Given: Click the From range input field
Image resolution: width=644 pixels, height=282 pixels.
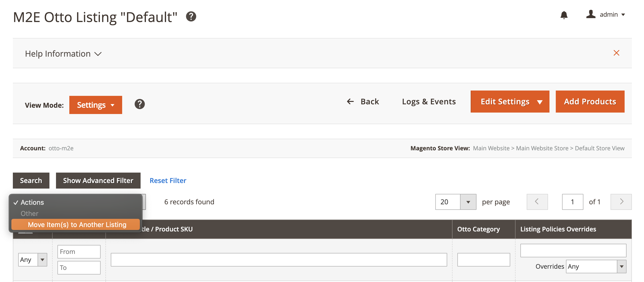Looking at the screenshot, I should point(79,252).
